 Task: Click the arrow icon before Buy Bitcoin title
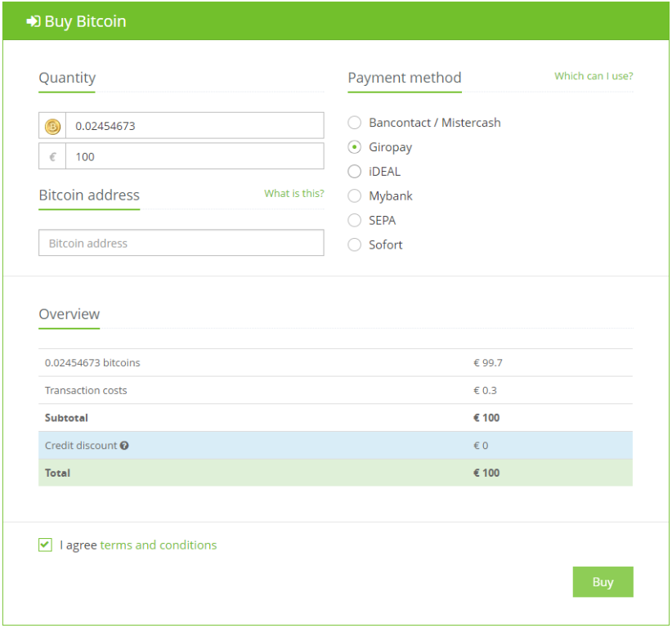(34, 21)
